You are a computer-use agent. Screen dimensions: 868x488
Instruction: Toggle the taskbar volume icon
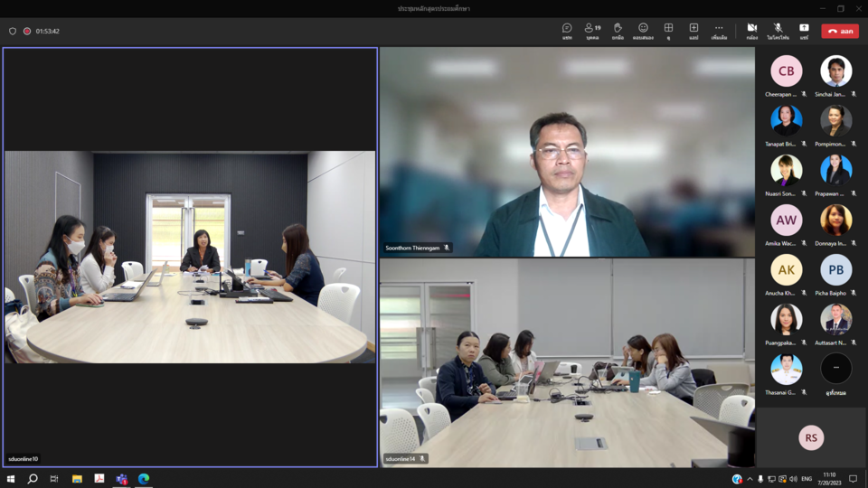[x=793, y=479]
